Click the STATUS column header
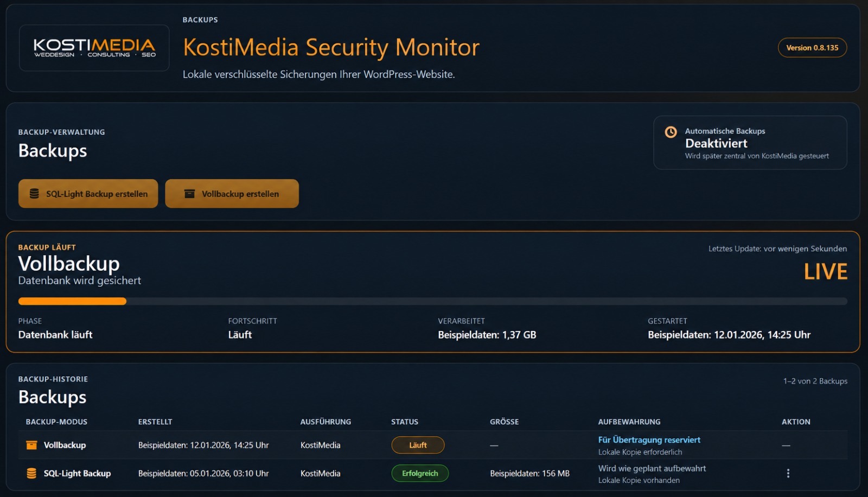Screen dimensions: 868x497 pos(405,422)
